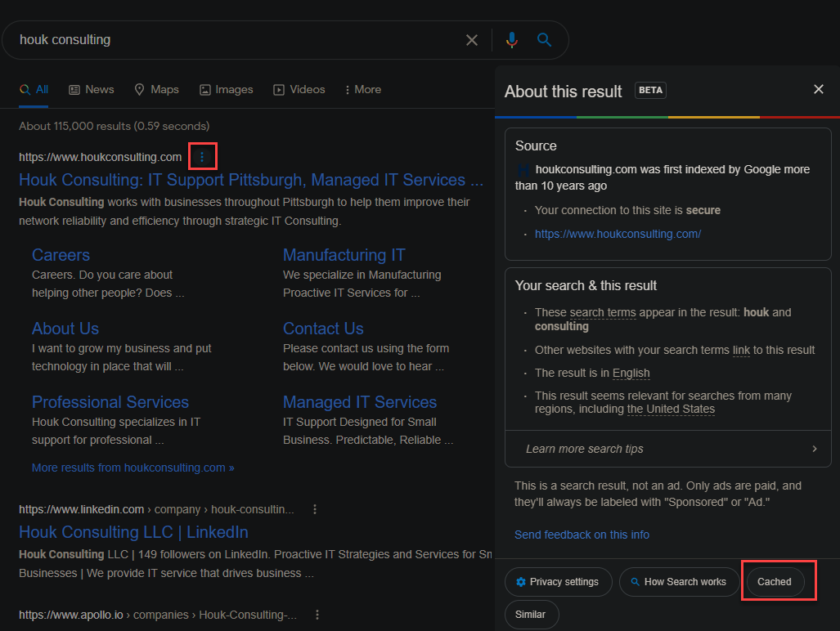Screen dimensions: 840x631
Task: Open the three-dot menu beside the apollo.io result
Action: (317, 615)
